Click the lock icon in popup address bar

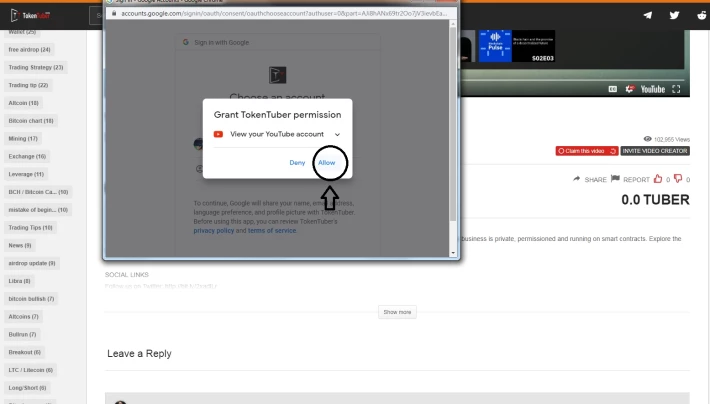tap(114, 14)
